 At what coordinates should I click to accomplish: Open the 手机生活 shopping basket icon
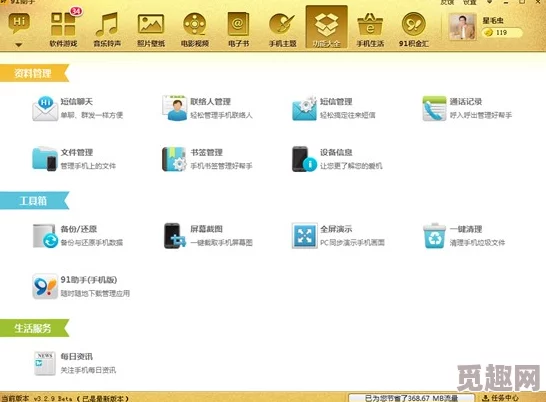click(x=370, y=24)
